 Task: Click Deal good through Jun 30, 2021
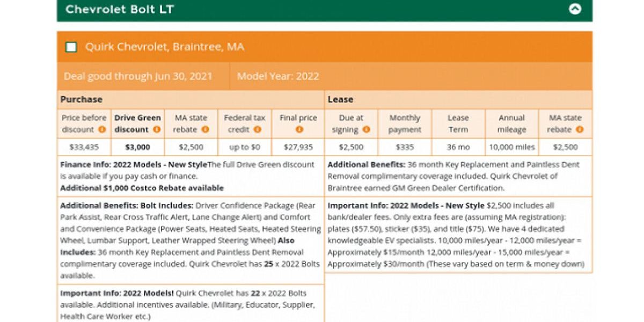(138, 76)
